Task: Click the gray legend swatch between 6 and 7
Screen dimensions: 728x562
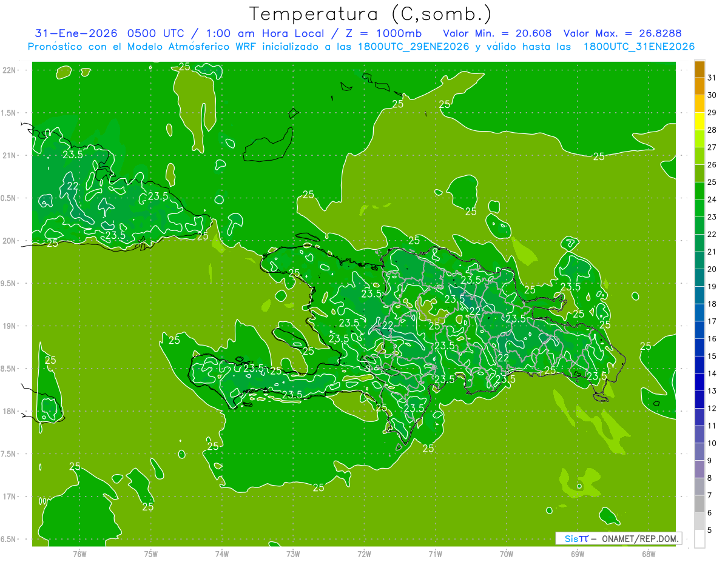Action: click(x=700, y=504)
